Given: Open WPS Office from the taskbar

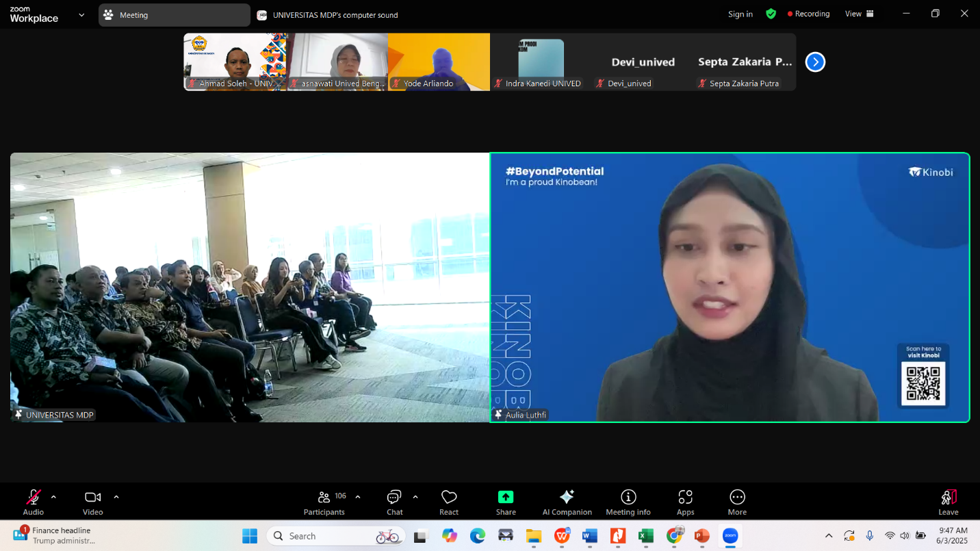Looking at the screenshot, I should pos(562,536).
